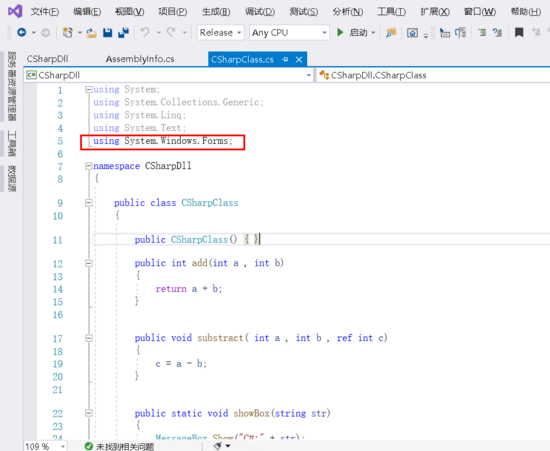Open the 生成(B) menu

click(216, 12)
